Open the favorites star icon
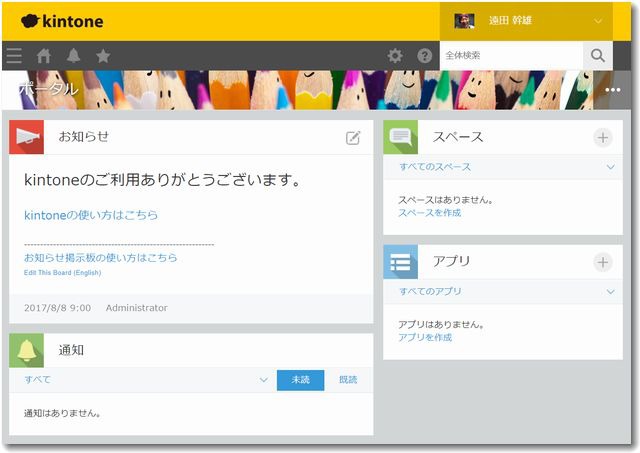Viewport: 640px width, 453px height. [x=103, y=56]
